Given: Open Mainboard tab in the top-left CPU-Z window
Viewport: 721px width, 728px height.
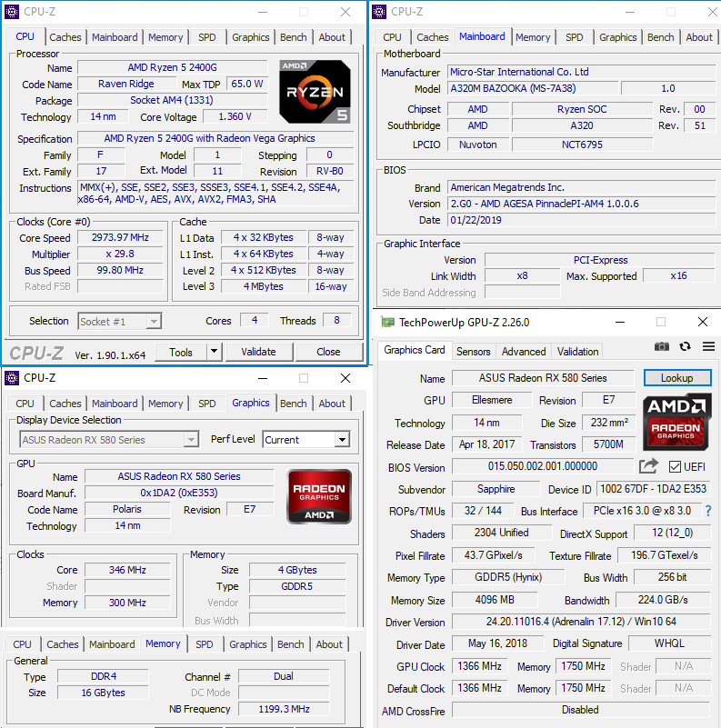Looking at the screenshot, I should (x=115, y=37).
